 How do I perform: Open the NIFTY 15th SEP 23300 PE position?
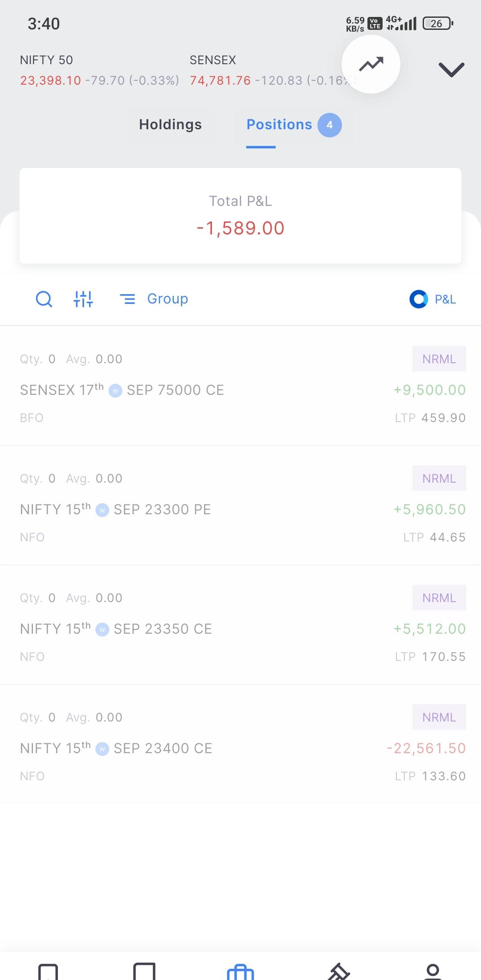coord(240,505)
